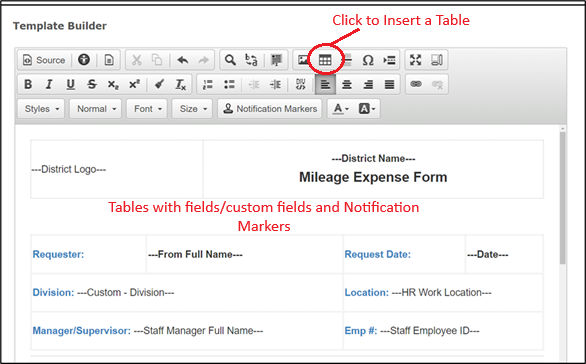Insert a hyperlink with the chain icon
The width and height of the screenshot is (586, 364).
(416, 84)
